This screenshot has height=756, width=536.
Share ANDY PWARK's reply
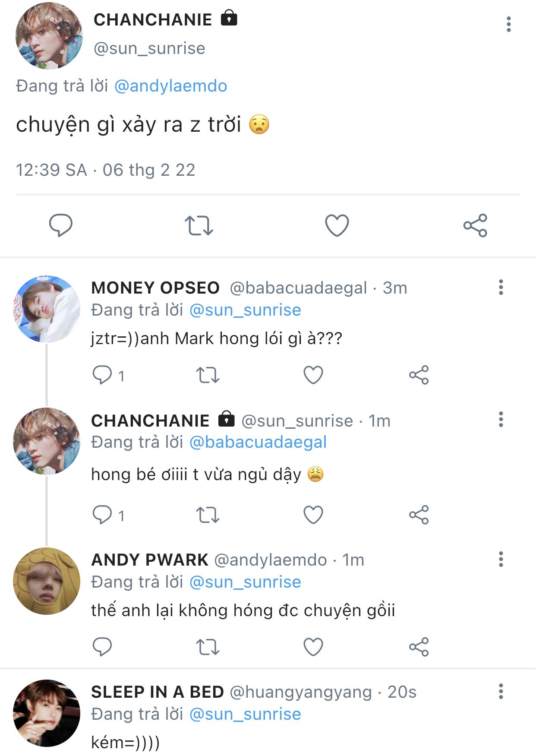pos(419,647)
